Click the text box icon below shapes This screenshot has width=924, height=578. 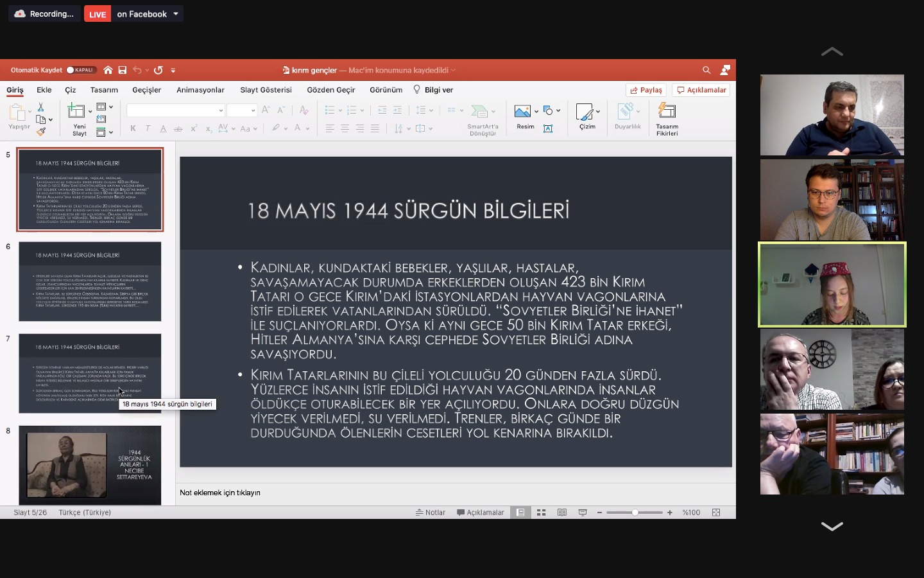click(548, 128)
